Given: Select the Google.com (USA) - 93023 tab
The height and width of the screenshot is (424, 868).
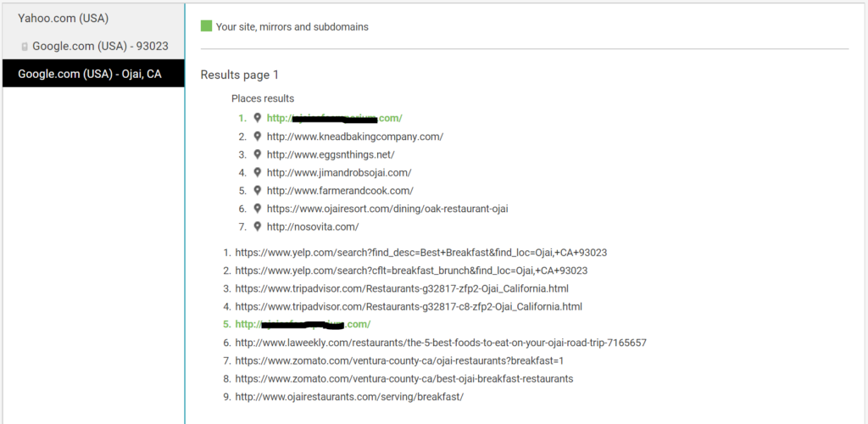Looking at the screenshot, I should coord(93,46).
